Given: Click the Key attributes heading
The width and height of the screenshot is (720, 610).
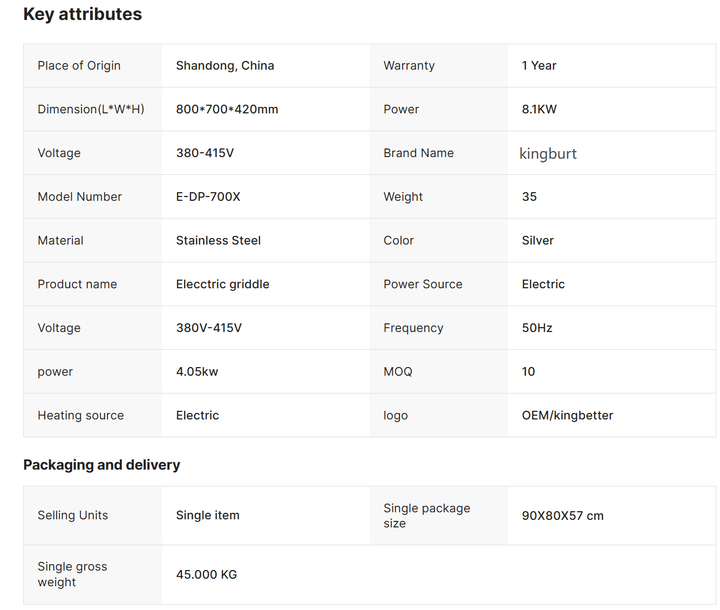Looking at the screenshot, I should tap(83, 14).
